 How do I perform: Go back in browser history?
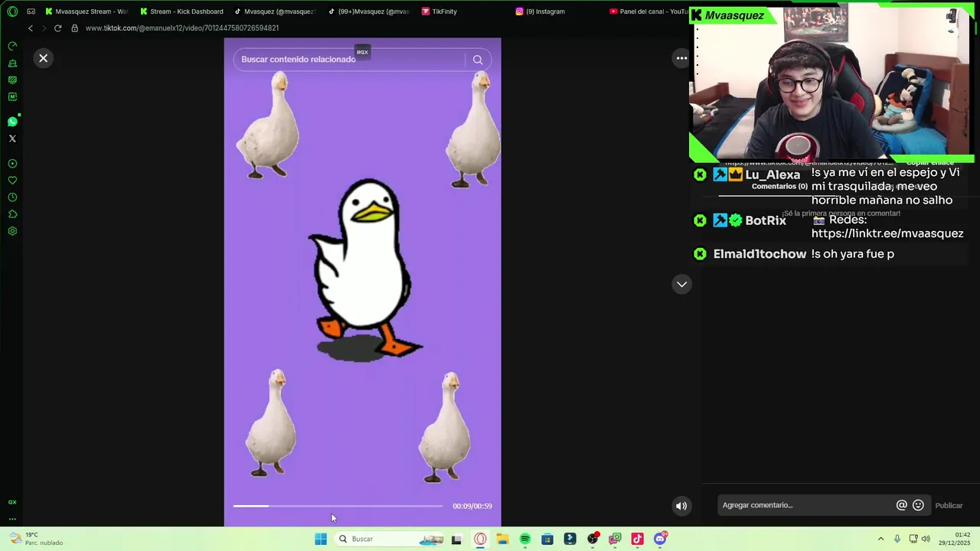[30, 28]
